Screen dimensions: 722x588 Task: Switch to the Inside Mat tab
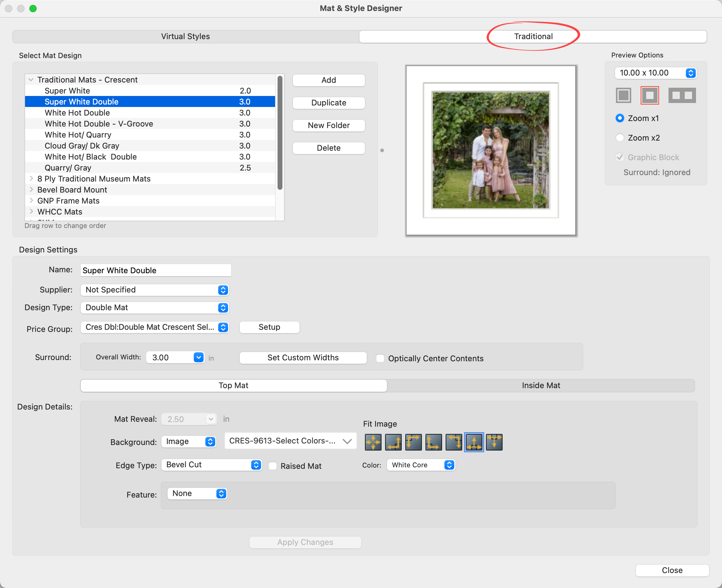point(541,385)
